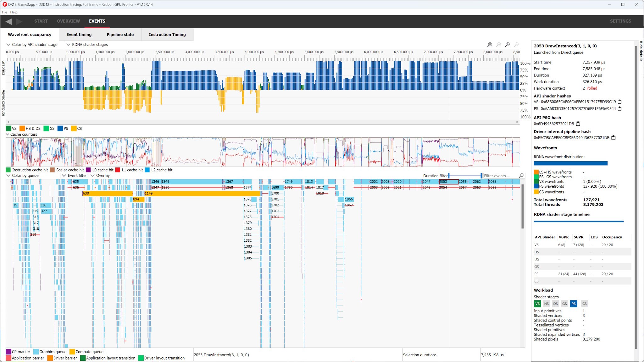The height and width of the screenshot is (362, 644).
Task: Click the Compute queue legend swatch
Action: pos(72,352)
